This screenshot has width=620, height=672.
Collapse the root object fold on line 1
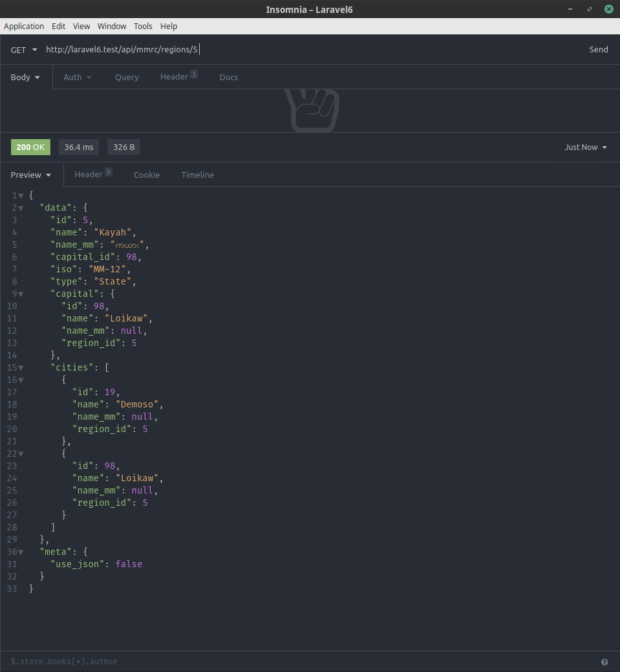click(x=21, y=196)
